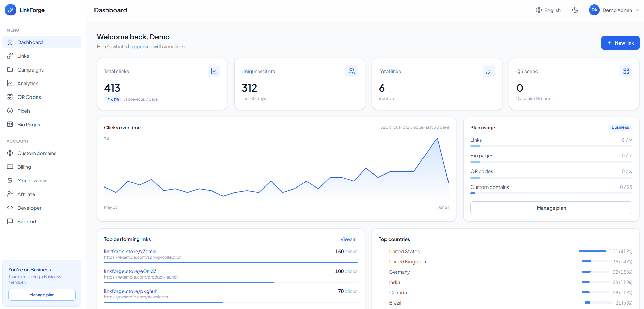Click the Canada country row
The image size is (644, 309).
505,292
